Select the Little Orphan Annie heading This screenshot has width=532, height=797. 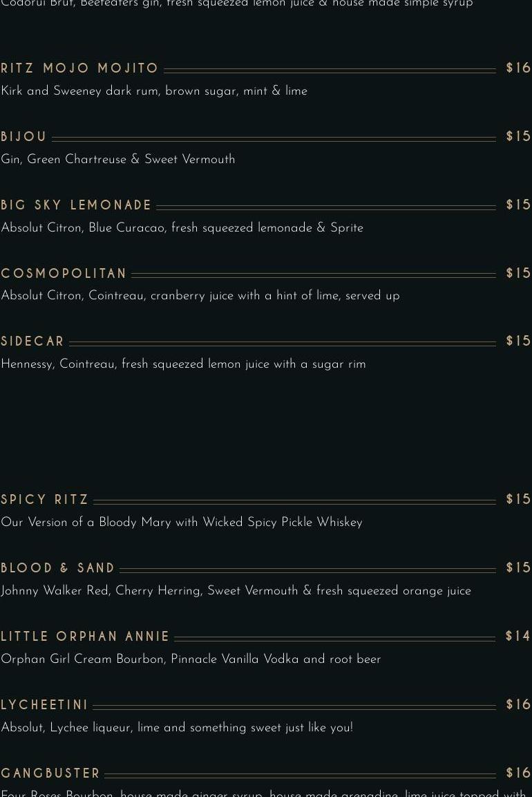86,637
